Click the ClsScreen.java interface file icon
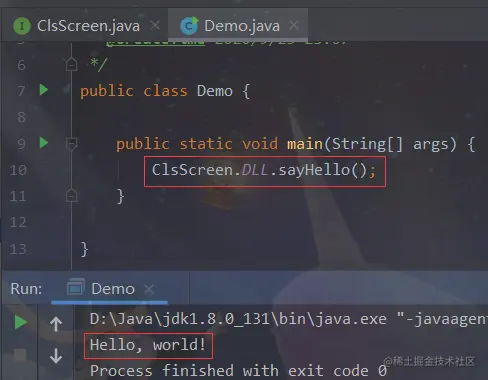 (22, 26)
